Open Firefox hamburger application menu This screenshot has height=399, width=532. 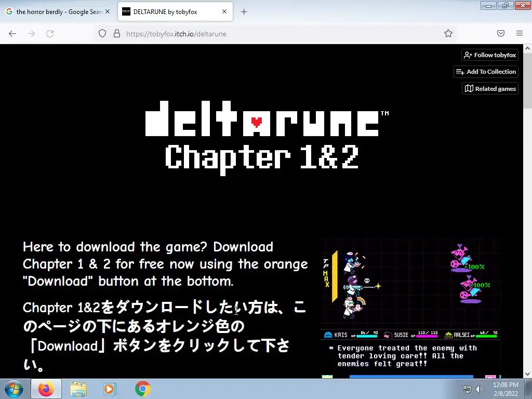[520, 33]
